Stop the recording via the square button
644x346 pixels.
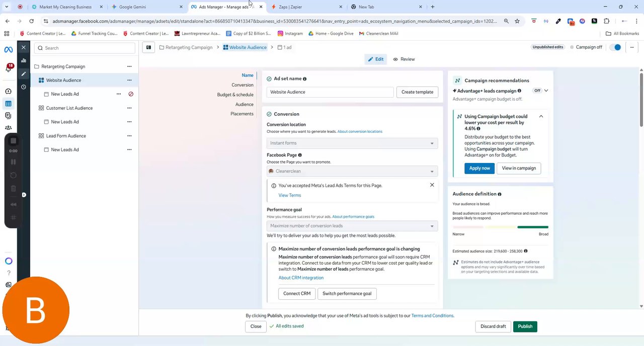[13, 141]
